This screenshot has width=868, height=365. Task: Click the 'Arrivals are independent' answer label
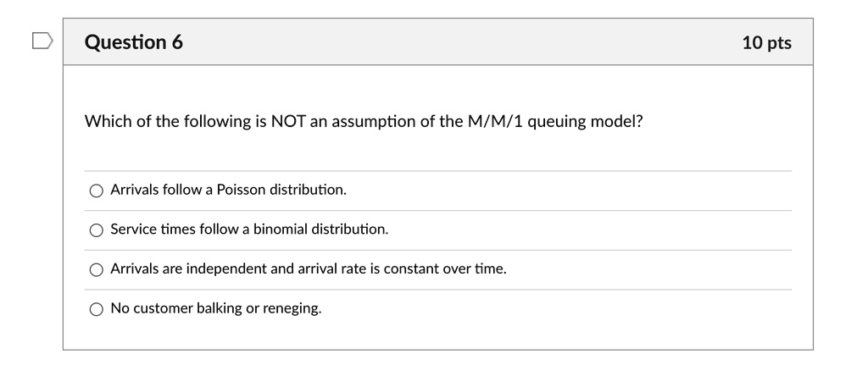[x=309, y=268]
